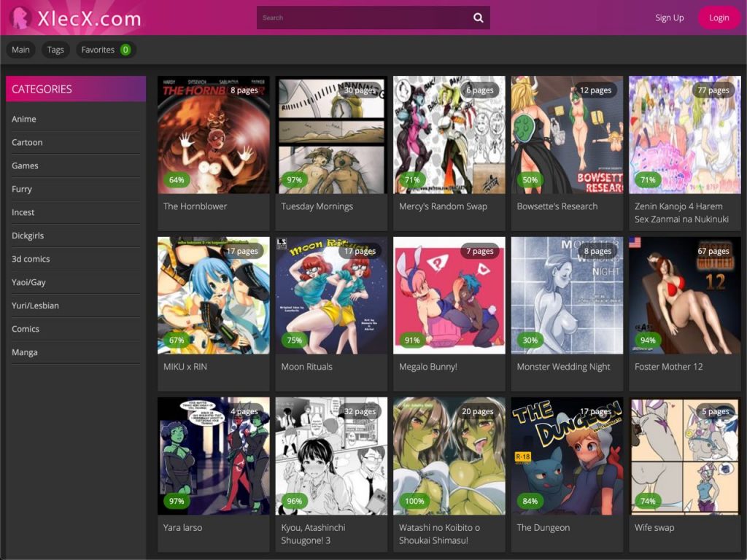This screenshot has width=747, height=560.
Task: Click the green Favorites count badge
Action: [x=125, y=50]
